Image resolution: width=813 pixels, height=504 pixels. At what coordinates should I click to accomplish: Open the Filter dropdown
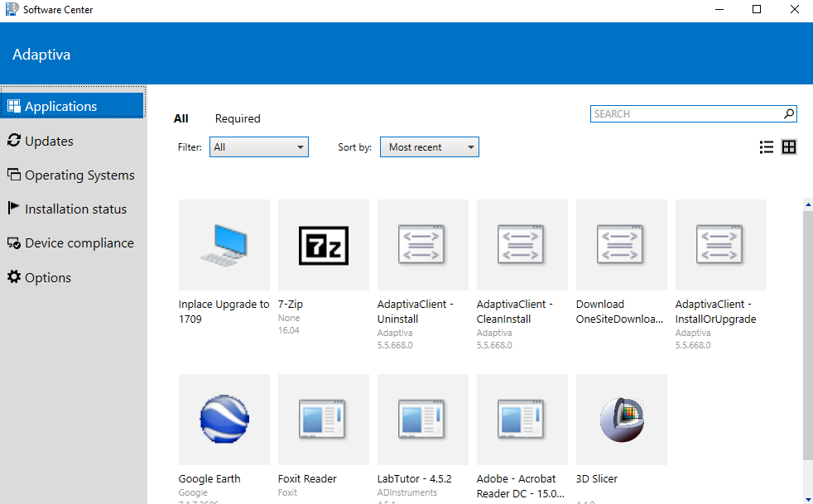(x=258, y=146)
